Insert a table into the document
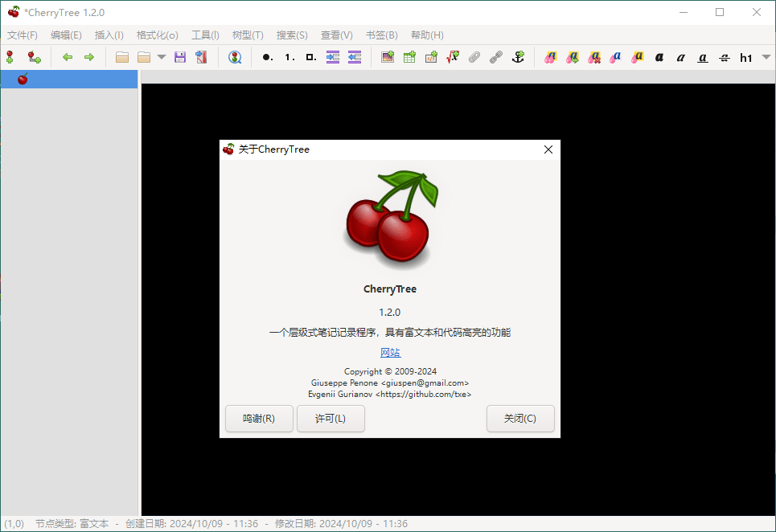776x532 pixels. pos(409,57)
